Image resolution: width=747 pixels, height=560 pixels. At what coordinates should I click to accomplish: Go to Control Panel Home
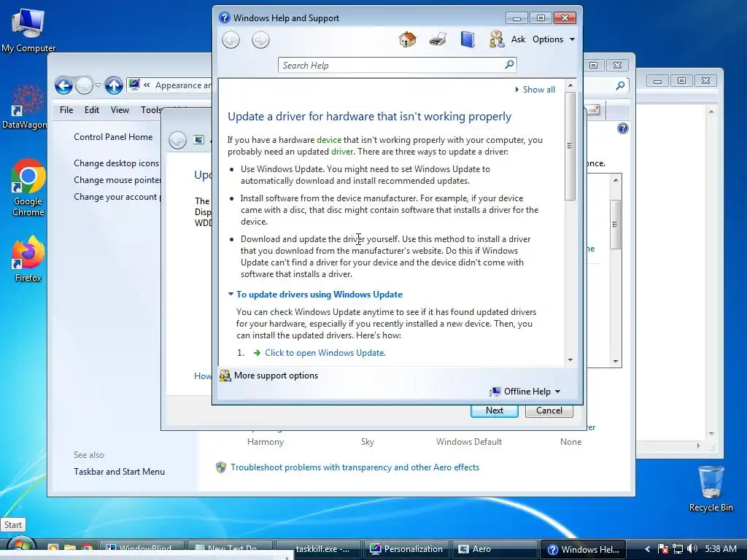pyautogui.click(x=113, y=137)
